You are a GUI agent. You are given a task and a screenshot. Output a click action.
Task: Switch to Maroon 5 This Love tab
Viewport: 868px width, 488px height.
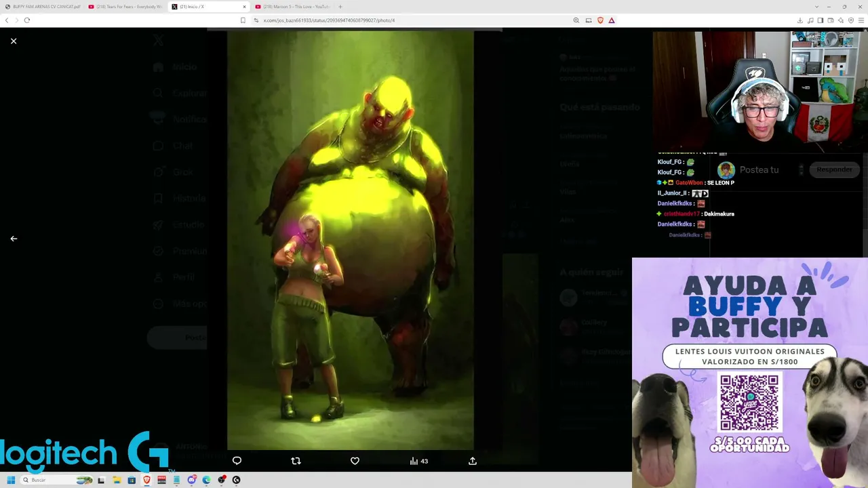click(292, 7)
